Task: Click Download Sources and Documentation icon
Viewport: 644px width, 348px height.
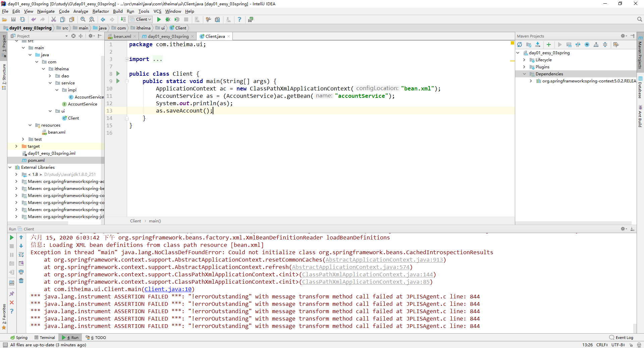Action: [x=538, y=45]
